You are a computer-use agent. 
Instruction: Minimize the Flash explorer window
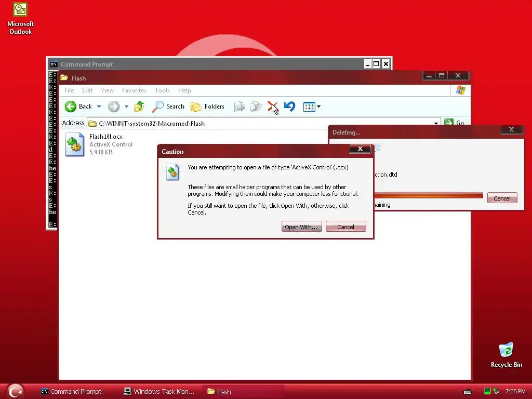pyautogui.click(x=429, y=76)
